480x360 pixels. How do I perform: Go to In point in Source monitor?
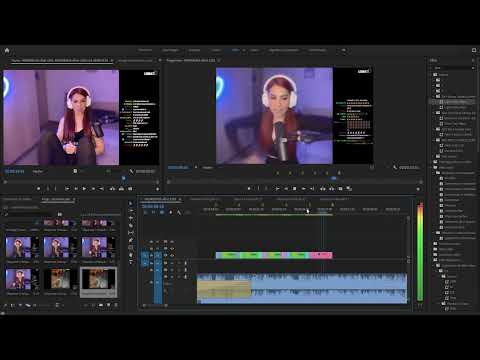pyautogui.click(x=67, y=189)
